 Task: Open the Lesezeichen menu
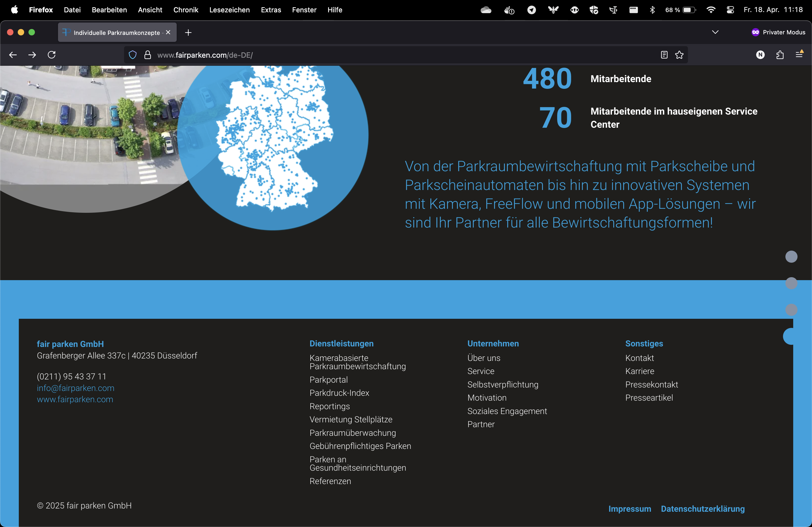point(229,10)
